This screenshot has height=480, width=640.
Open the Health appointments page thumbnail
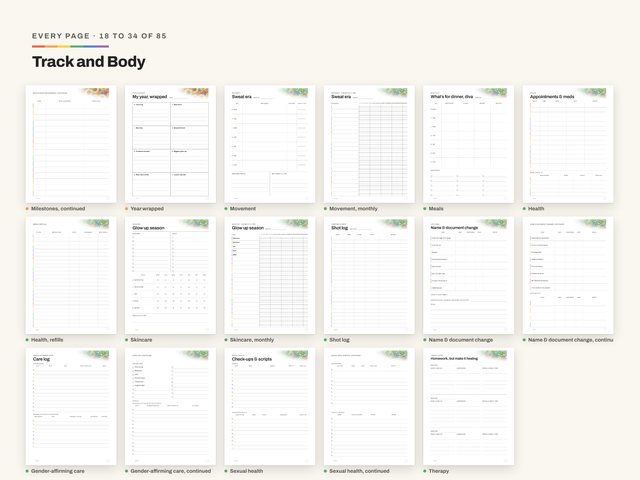[568, 144]
